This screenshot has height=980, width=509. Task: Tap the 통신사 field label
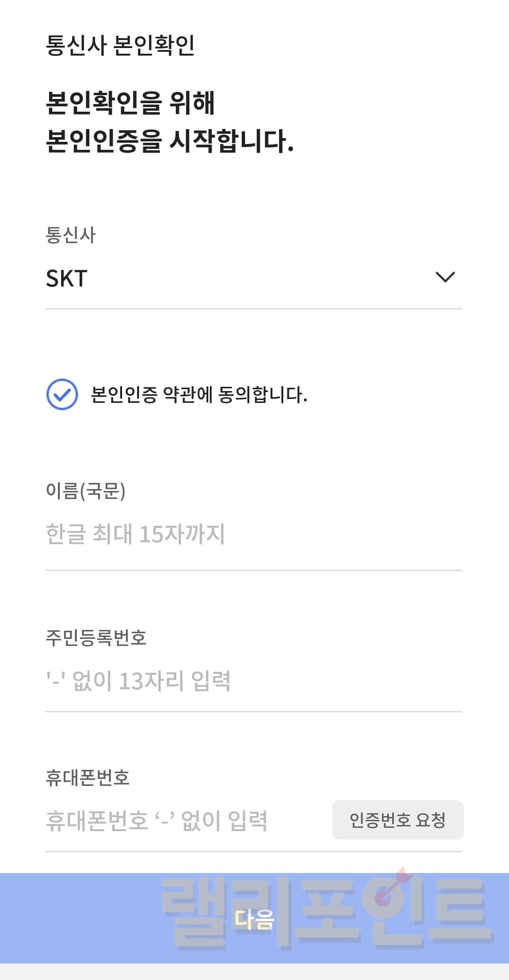71,235
